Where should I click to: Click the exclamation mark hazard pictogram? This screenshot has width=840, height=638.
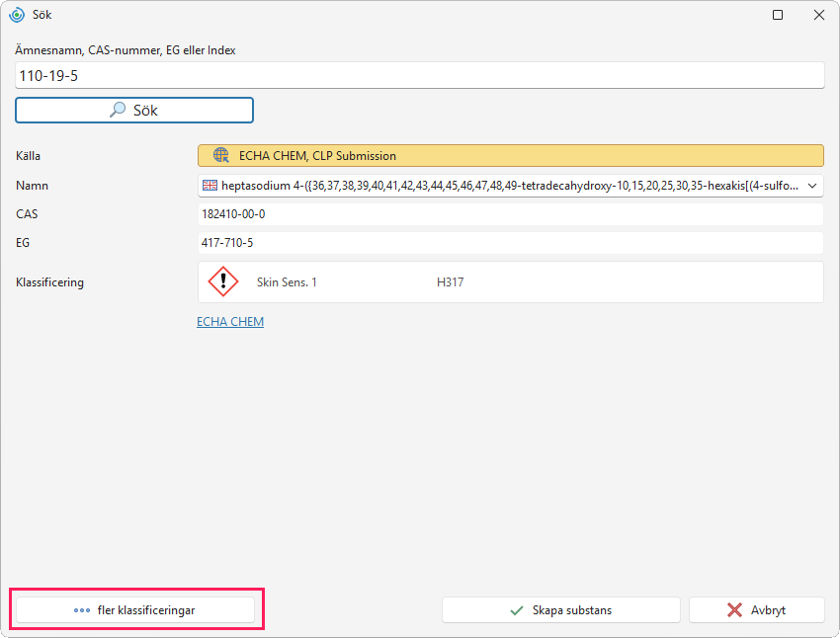(x=223, y=281)
